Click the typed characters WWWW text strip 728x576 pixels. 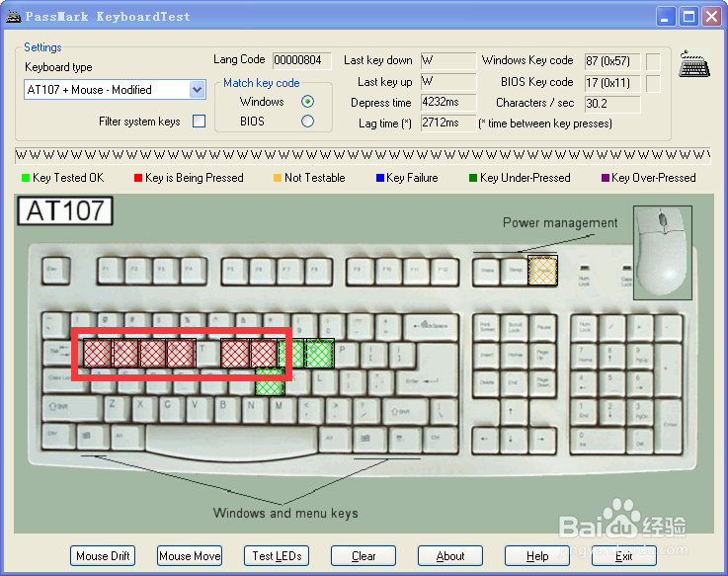(363, 155)
